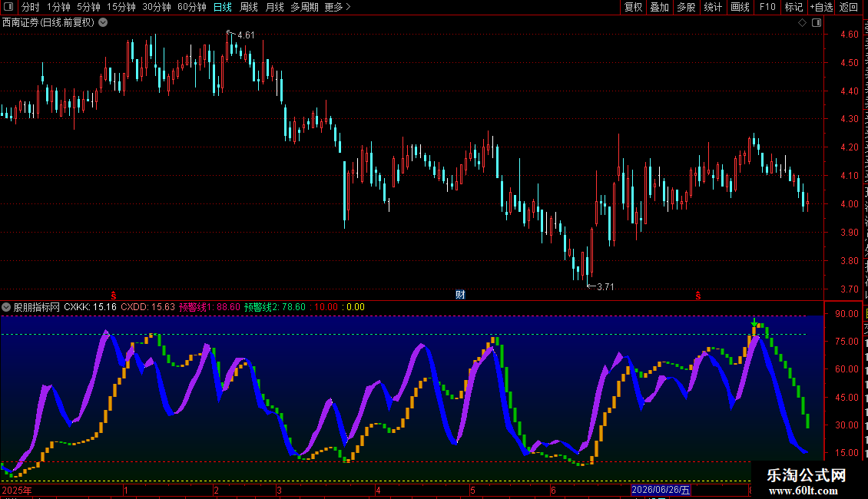Click the 2025年 year label on the time axis
The width and height of the screenshot is (868, 499).
17,490
